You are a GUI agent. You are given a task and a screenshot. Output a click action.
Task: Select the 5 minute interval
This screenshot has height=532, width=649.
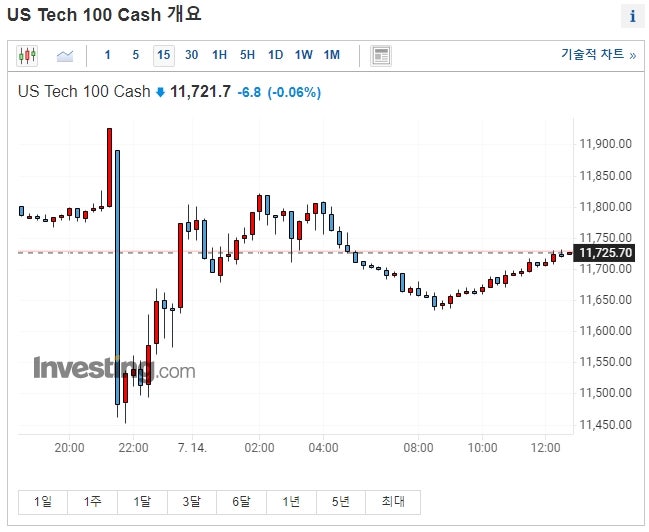135,55
